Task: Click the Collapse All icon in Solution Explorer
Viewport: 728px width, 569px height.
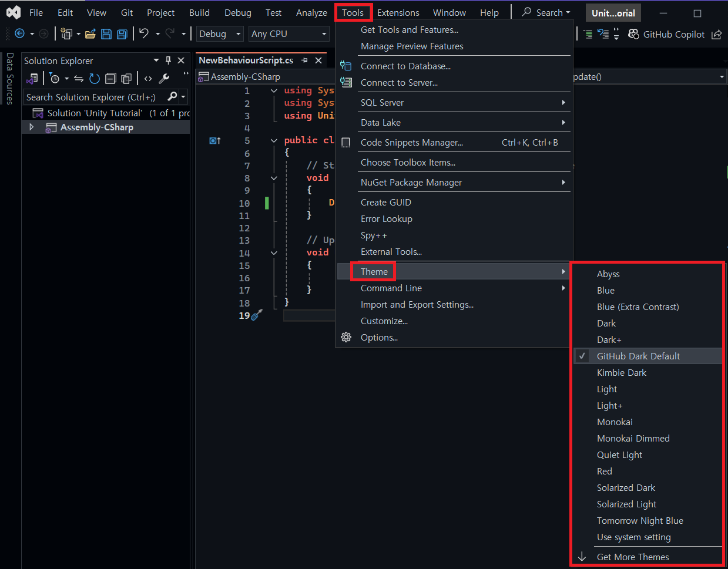Action: pyautogui.click(x=110, y=78)
